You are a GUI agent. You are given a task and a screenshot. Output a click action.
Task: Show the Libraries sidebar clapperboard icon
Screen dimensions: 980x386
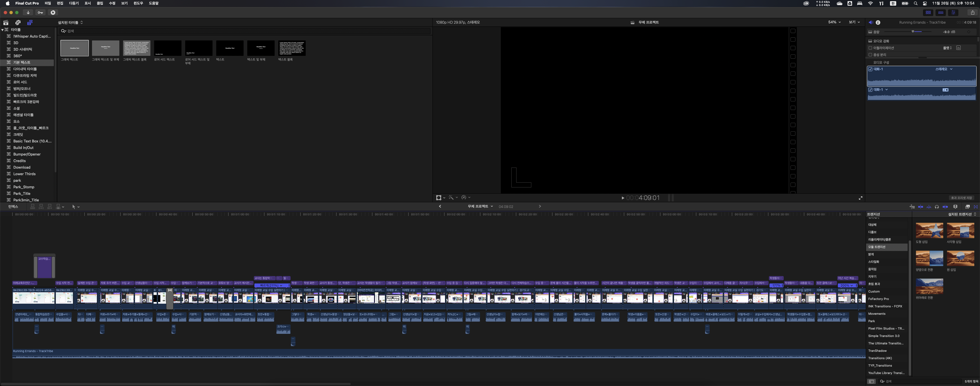click(x=6, y=23)
